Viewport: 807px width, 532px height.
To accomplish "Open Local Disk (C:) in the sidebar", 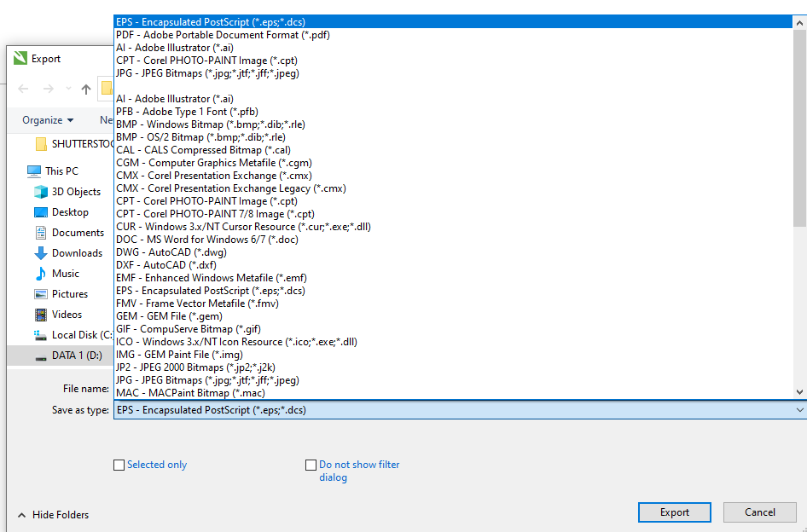I will click(x=82, y=335).
